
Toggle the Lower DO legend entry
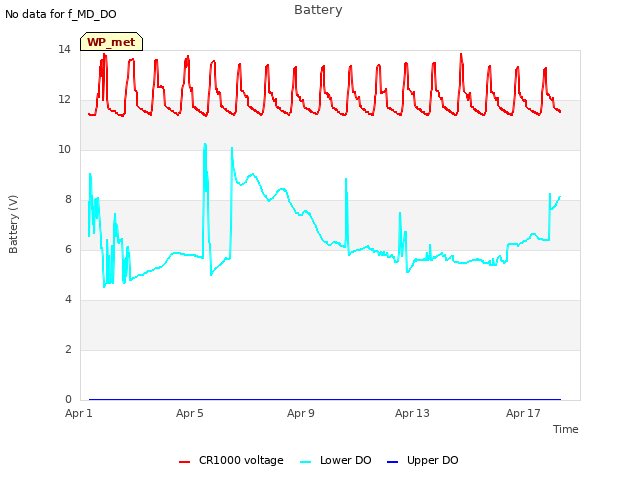336,460
